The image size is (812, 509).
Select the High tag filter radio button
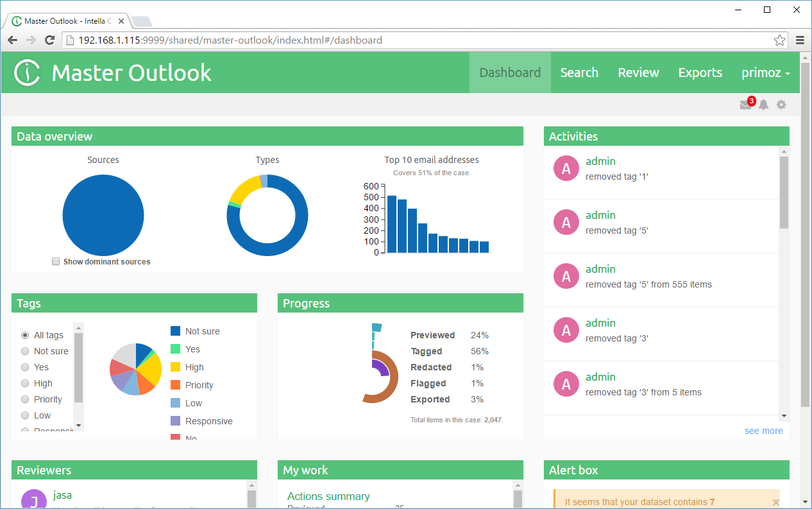coord(24,383)
